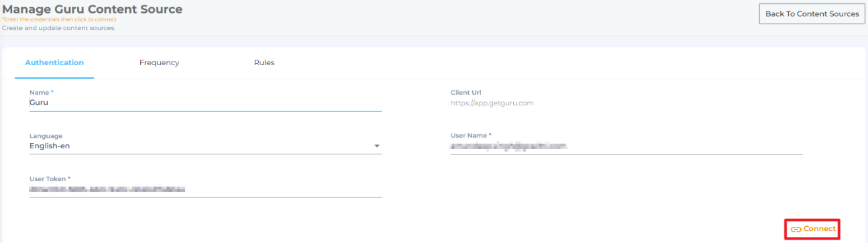The image size is (868, 243).
Task: Click into the User Token field
Action: pyautogui.click(x=205, y=190)
